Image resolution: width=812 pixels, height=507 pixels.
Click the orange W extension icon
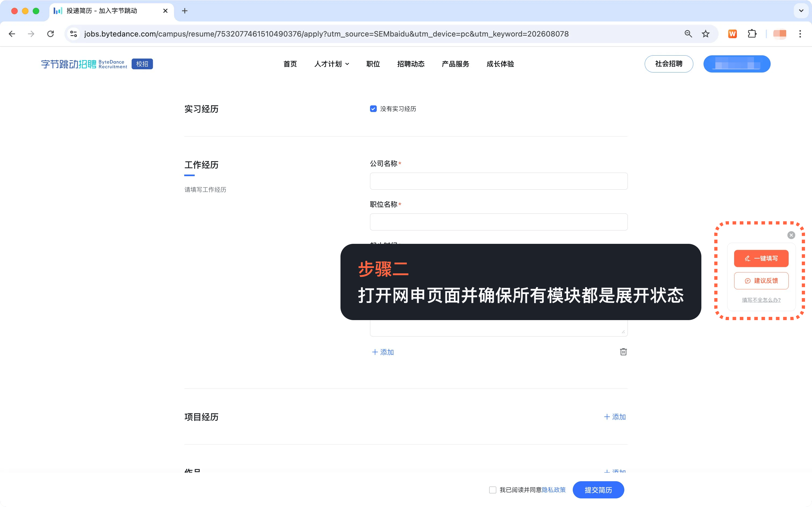pyautogui.click(x=733, y=34)
